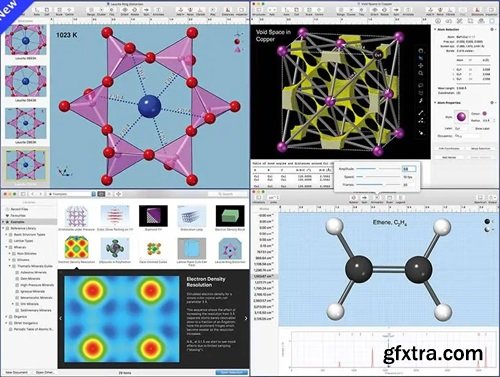Click Annotate in the Copper window toolbar
500x377 pixels.
(408, 12)
